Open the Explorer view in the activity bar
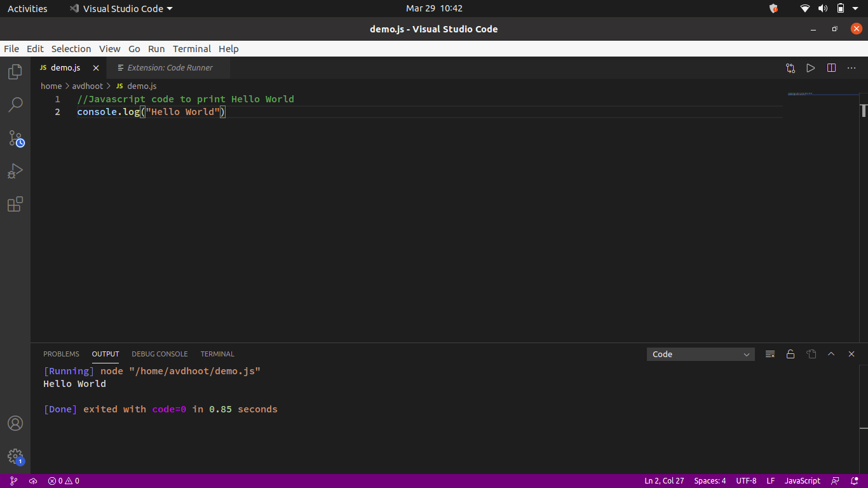 pos(15,71)
